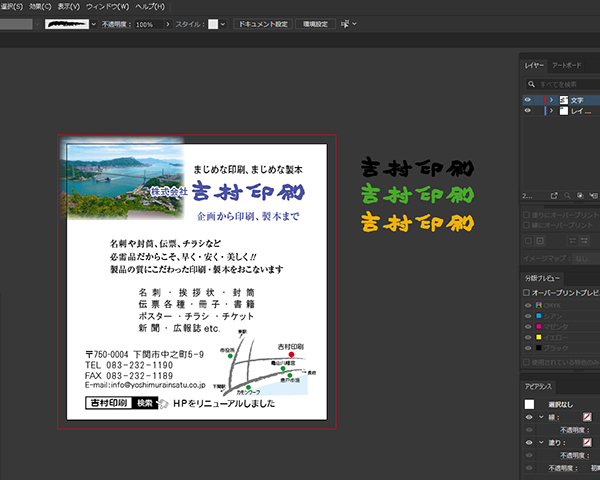Enable the オーバープリントプレビュー checkbox
600x480 pixels.
tap(527, 292)
